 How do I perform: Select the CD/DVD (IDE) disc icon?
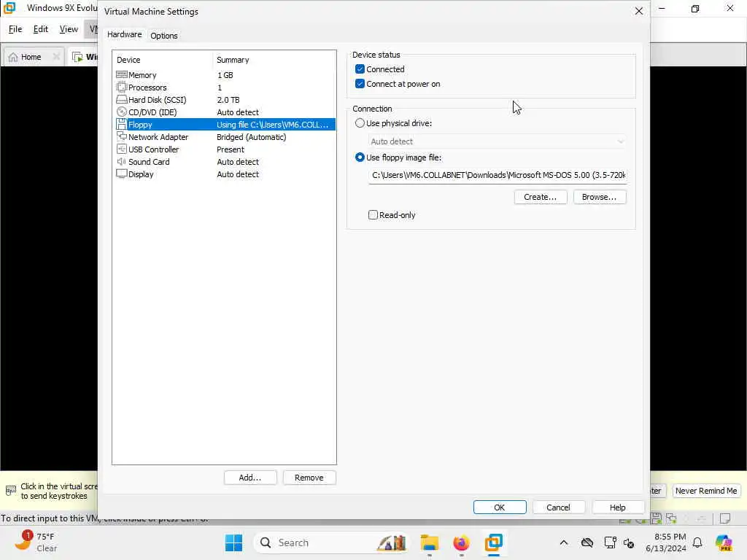(122, 112)
